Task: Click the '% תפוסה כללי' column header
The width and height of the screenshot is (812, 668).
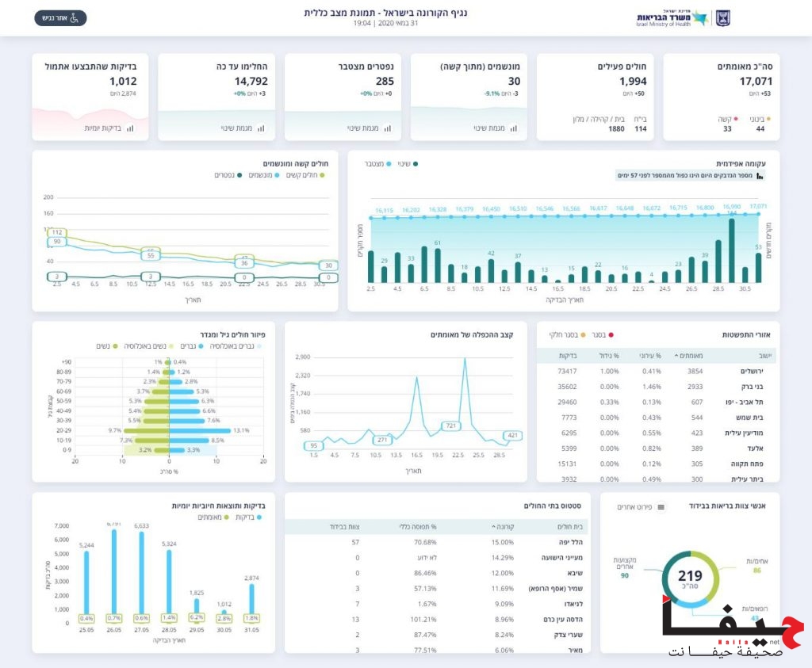Action: tap(416, 526)
